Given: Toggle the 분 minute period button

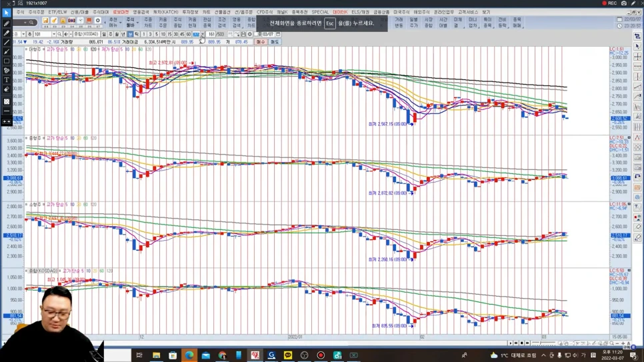Looking at the screenshot, I should (130, 34).
